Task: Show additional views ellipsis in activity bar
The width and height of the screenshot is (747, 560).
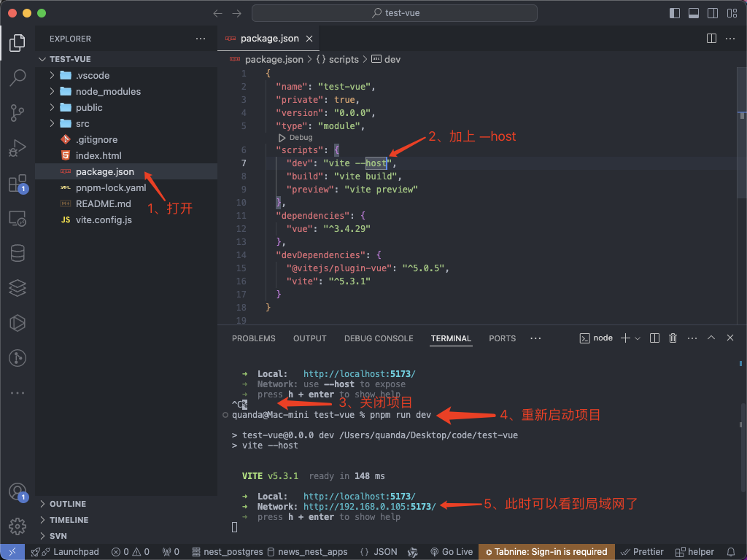Action: [18, 393]
